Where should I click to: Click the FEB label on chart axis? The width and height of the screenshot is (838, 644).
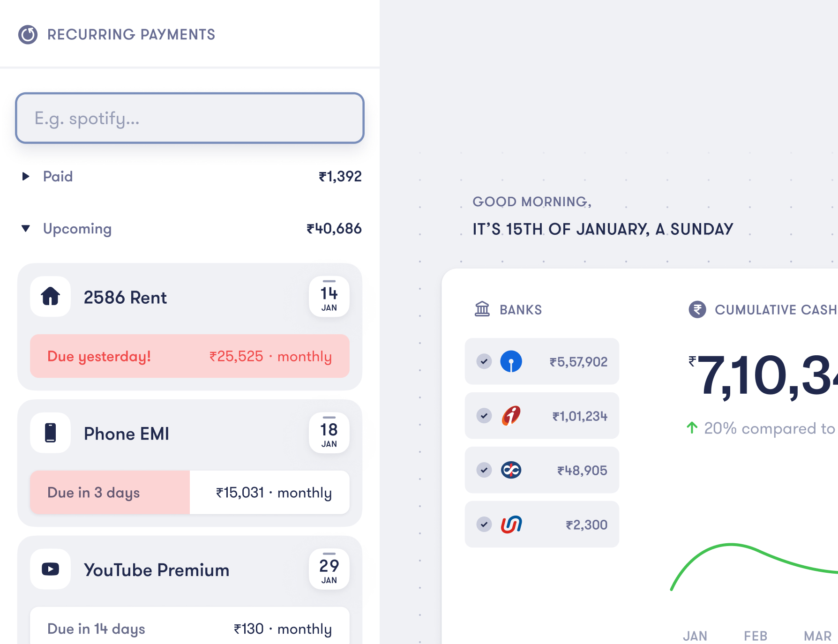click(756, 636)
